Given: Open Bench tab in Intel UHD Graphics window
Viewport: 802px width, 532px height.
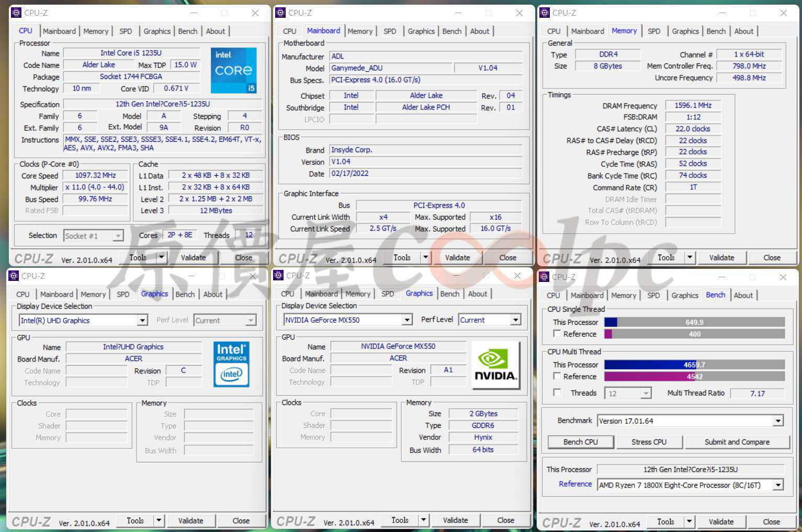Looking at the screenshot, I should 185,295.
